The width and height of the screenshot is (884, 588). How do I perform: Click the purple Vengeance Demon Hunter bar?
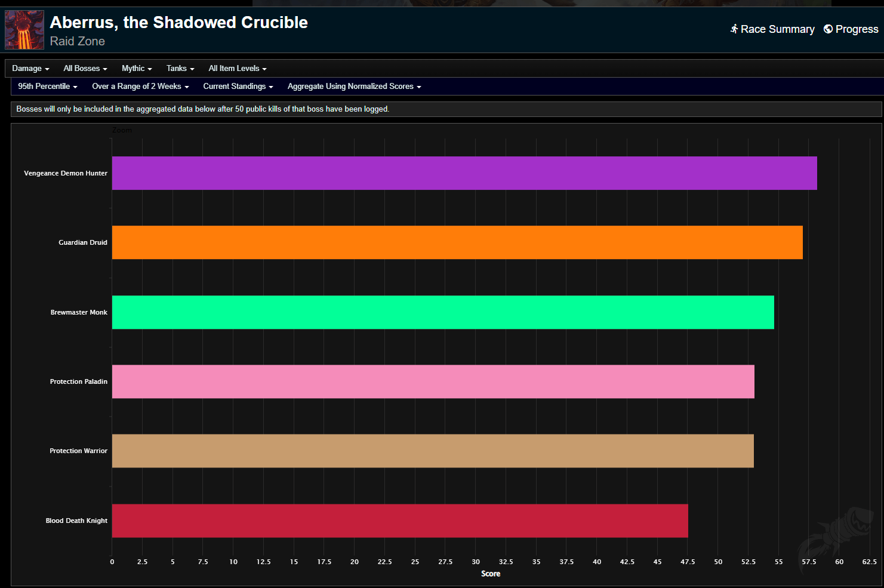click(x=464, y=173)
